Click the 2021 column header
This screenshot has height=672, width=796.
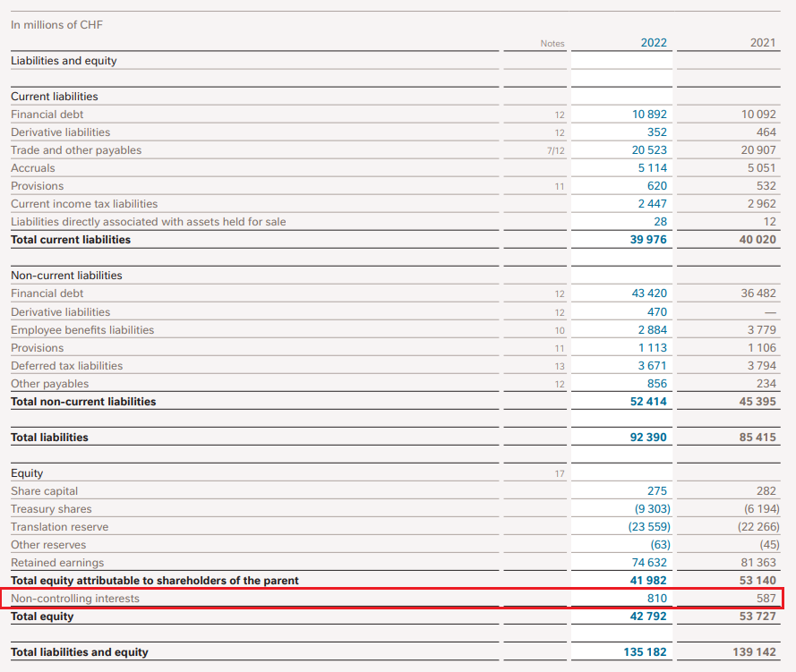[x=763, y=43]
